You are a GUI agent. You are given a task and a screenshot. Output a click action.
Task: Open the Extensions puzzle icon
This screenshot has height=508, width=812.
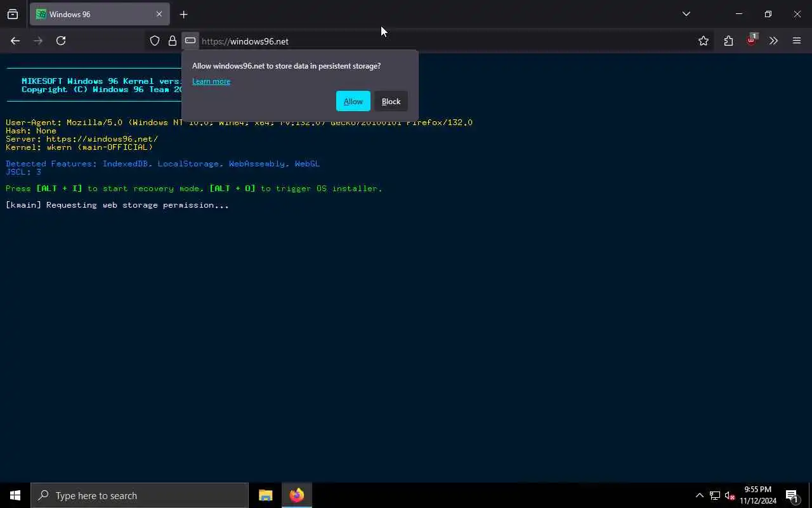728,41
